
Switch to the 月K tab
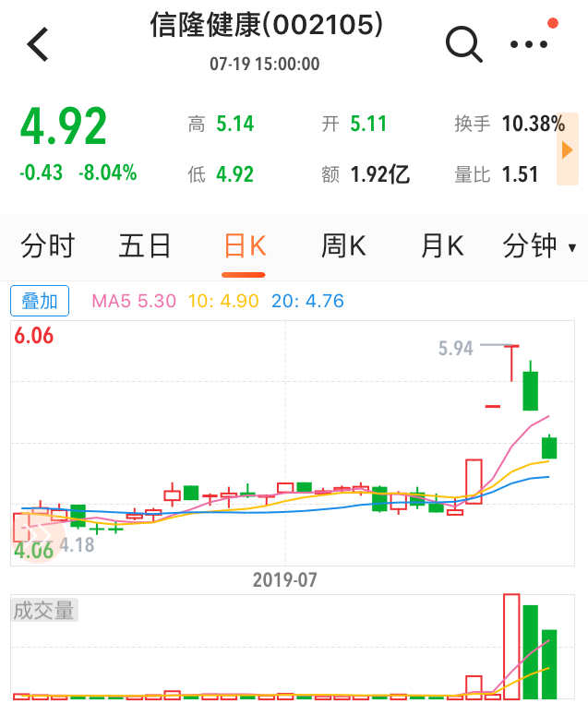tap(442, 246)
